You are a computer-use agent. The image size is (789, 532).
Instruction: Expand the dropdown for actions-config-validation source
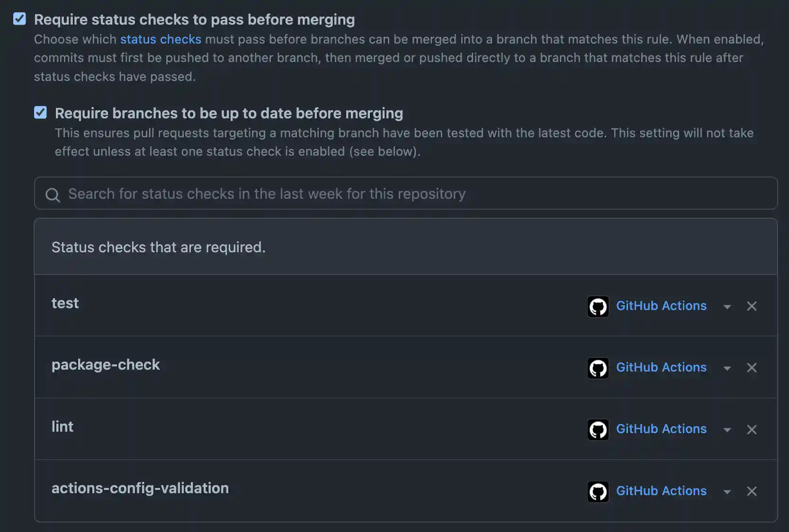tap(727, 492)
